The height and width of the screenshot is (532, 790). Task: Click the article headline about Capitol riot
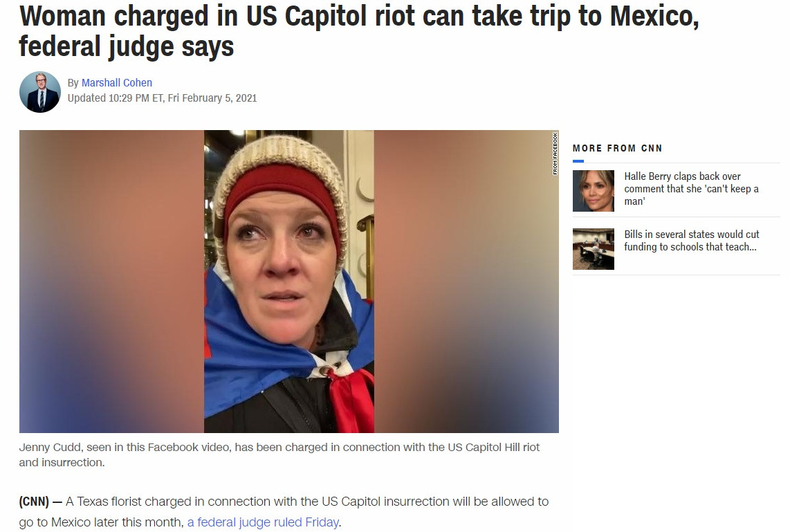click(x=359, y=30)
